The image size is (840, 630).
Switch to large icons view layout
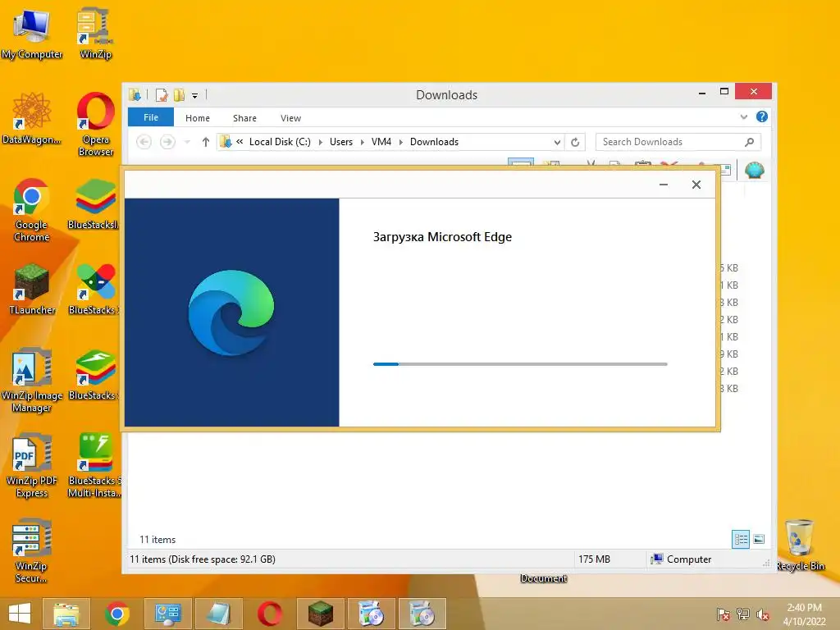759,540
